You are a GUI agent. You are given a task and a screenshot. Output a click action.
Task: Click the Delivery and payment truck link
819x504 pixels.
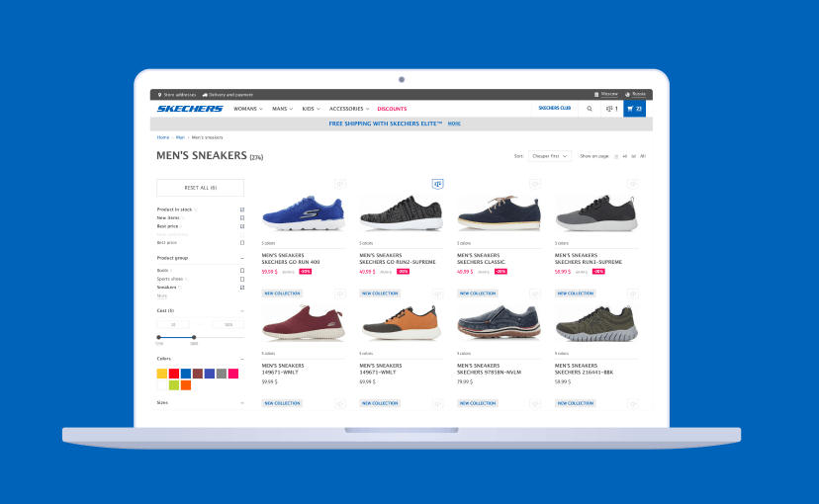click(x=227, y=95)
